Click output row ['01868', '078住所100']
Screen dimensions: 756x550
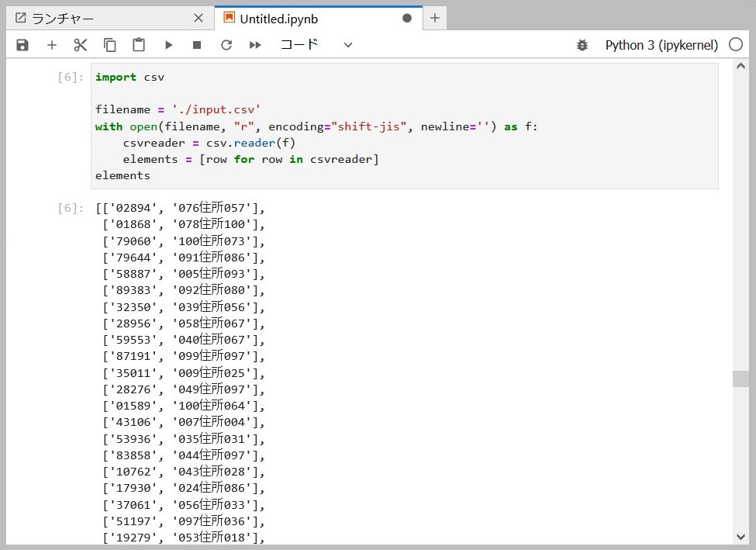(184, 224)
